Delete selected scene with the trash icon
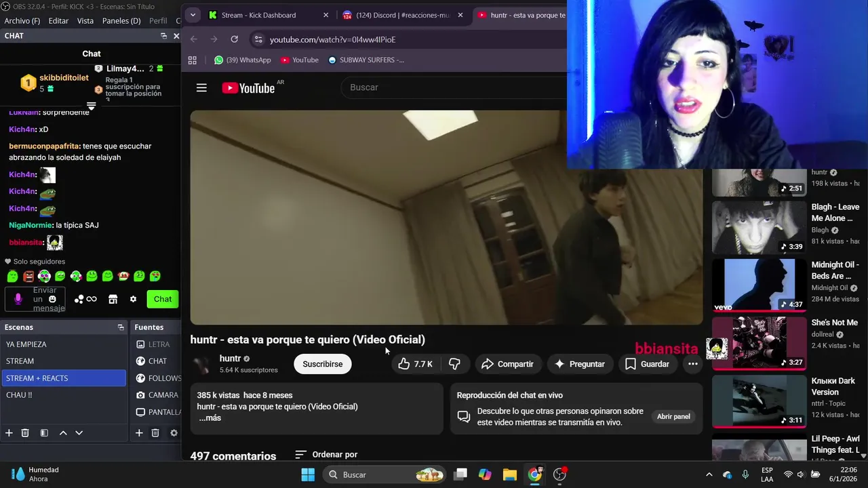The height and width of the screenshot is (488, 868). point(25,433)
